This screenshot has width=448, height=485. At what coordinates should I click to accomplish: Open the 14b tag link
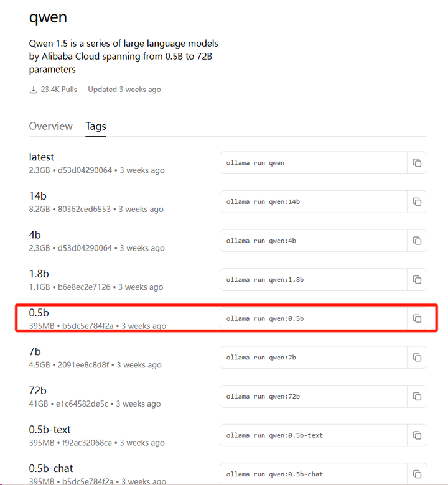[x=38, y=196]
